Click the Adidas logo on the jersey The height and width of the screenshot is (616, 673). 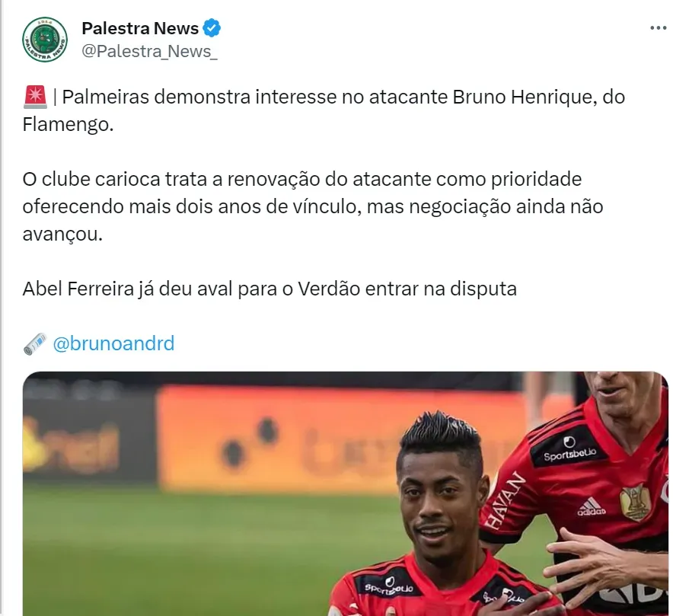pos(591,506)
